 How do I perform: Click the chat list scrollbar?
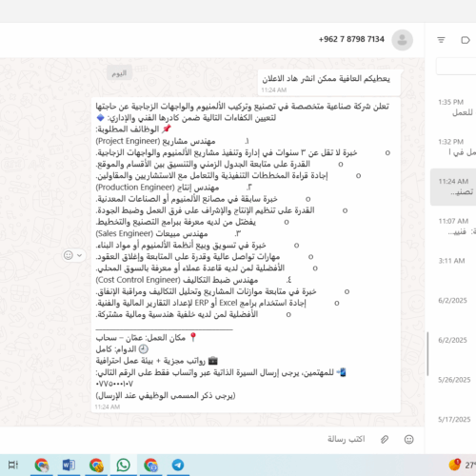[427, 353]
